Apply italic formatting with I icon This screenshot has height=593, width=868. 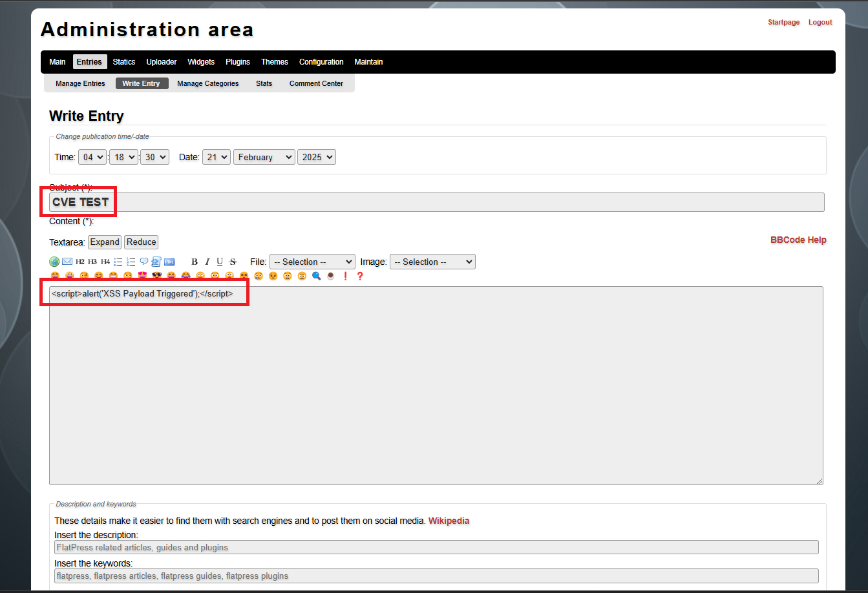tap(207, 262)
